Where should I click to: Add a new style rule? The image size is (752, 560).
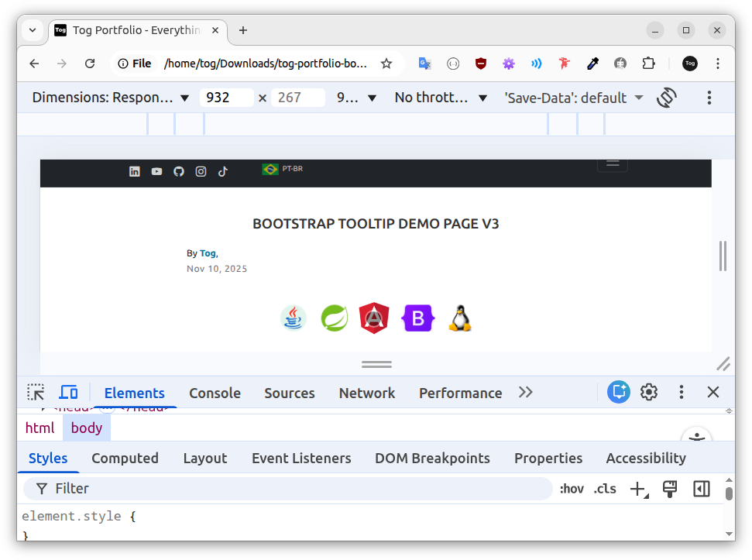pos(639,489)
